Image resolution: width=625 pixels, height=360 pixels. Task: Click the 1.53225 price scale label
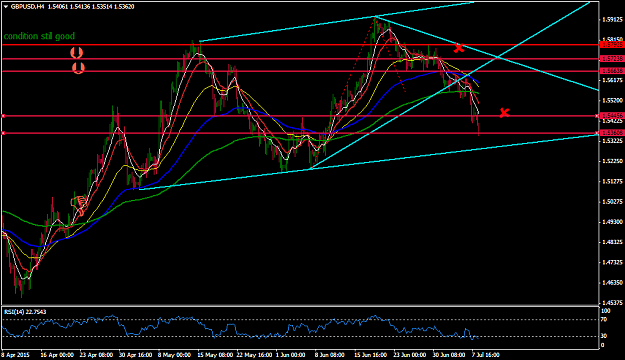coord(613,141)
